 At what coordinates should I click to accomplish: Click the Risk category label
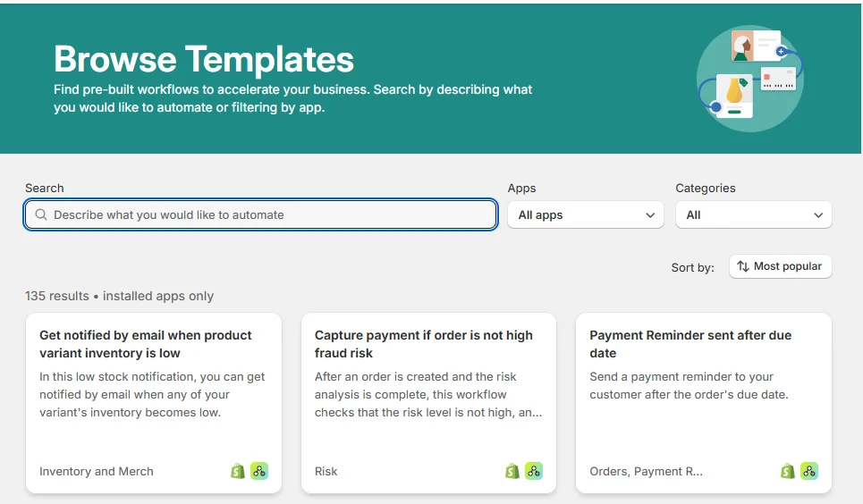326,471
